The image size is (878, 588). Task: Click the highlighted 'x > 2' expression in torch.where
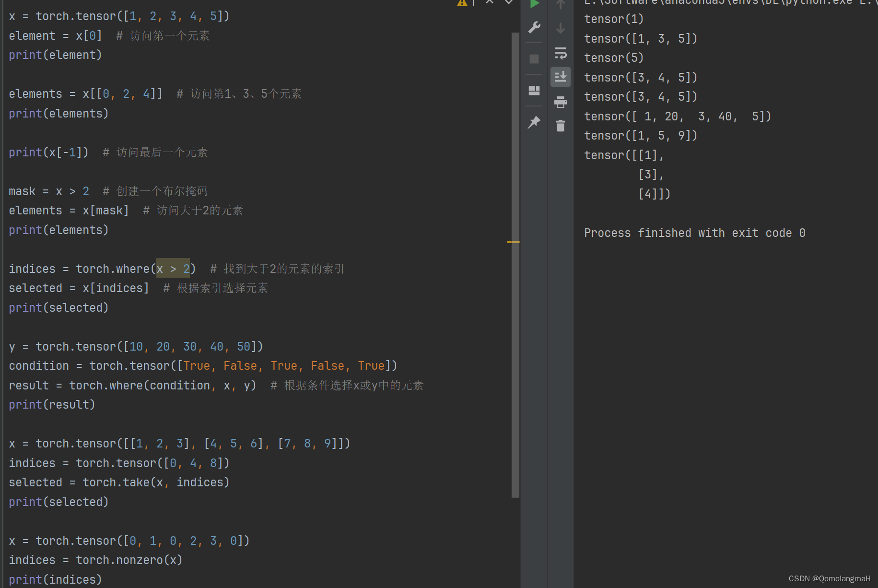(173, 269)
